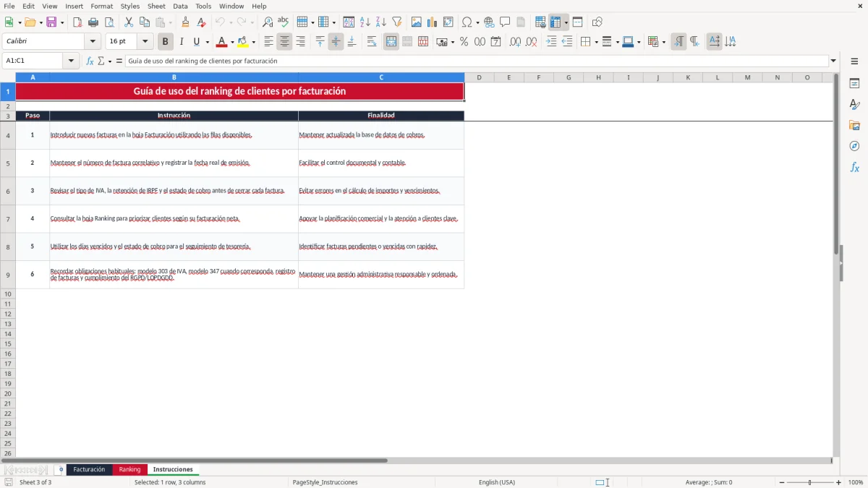
Task: Expand the Font Color dropdown arrow
Action: pyautogui.click(x=231, y=42)
